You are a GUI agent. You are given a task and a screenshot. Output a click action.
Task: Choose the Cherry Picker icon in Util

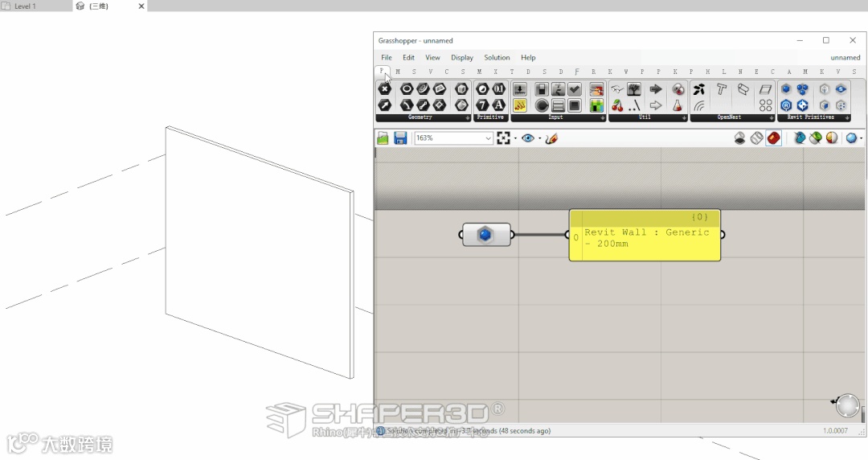pos(617,105)
